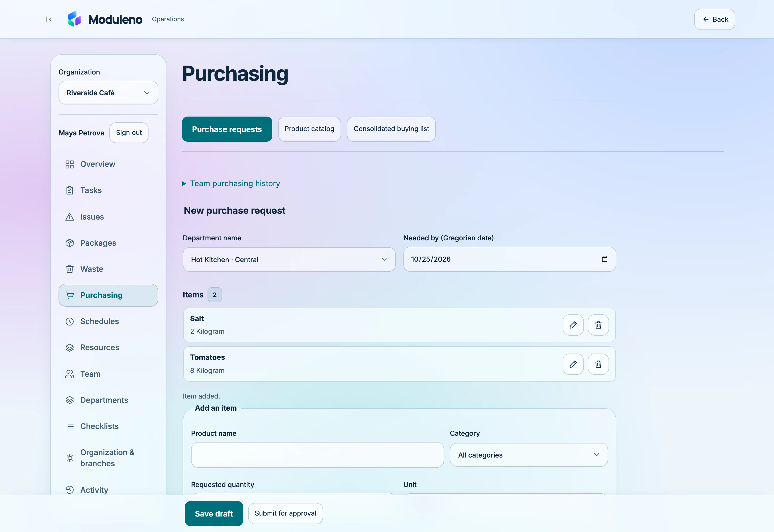Click the Needed by date value 10/25/2026
The image size is (774, 532).
tap(431, 259)
